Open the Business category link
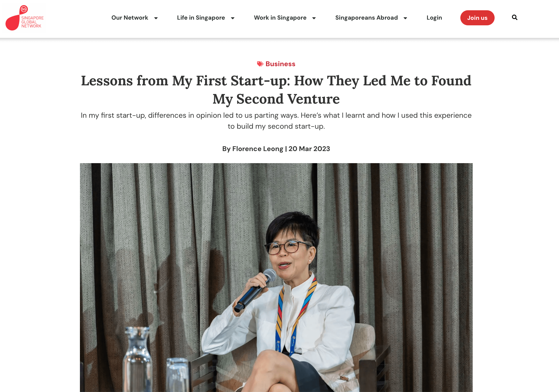This screenshot has width=559, height=392. point(280,64)
